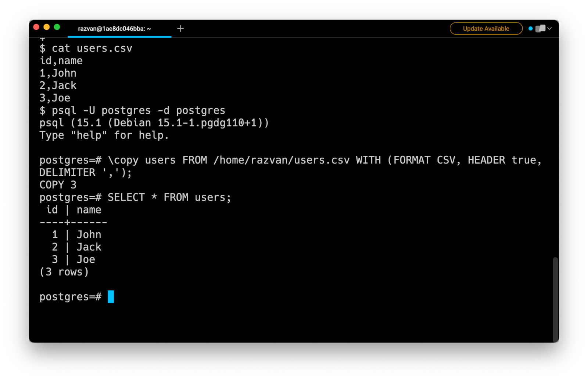The height and width of the screenshot is (381, 588).
Task: Click the psql version 15.1 output line
Action: point(154,123)
